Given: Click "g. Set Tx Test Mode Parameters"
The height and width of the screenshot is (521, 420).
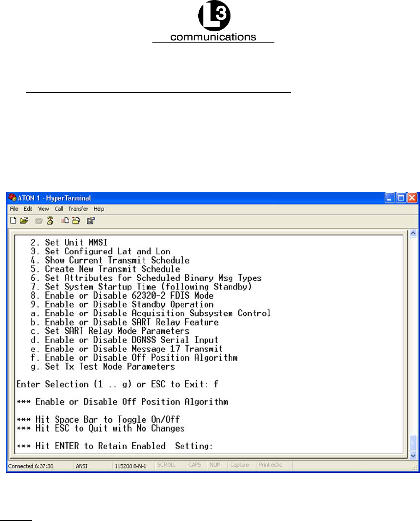Looking at the screenshot, I should pos(103,367).
